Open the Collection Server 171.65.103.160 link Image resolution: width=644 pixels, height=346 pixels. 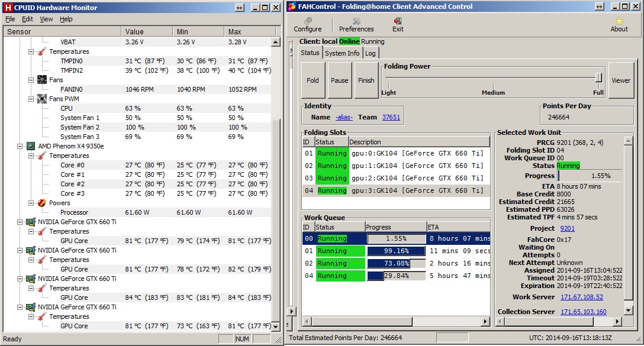click(x=583, y=312)
